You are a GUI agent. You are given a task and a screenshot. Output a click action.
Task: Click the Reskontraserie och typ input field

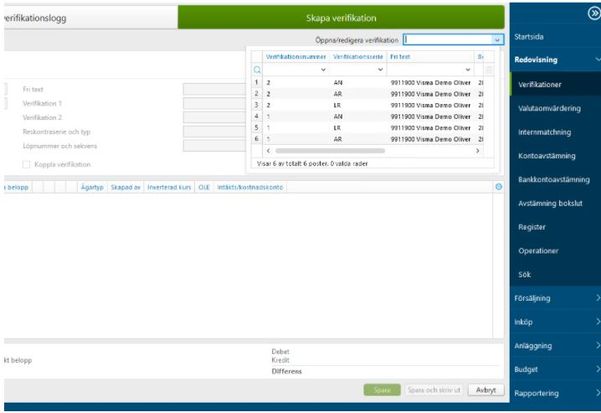pos(214,132)
